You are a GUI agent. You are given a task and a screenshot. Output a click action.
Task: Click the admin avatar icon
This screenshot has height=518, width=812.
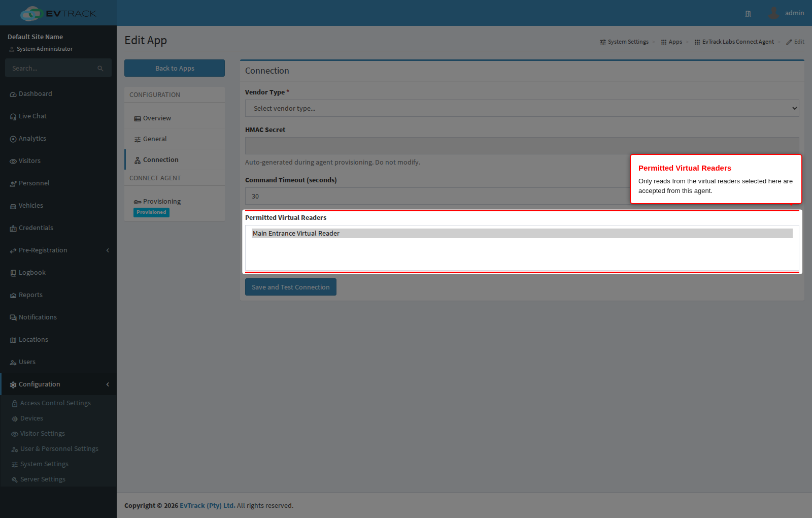[773, 13]
